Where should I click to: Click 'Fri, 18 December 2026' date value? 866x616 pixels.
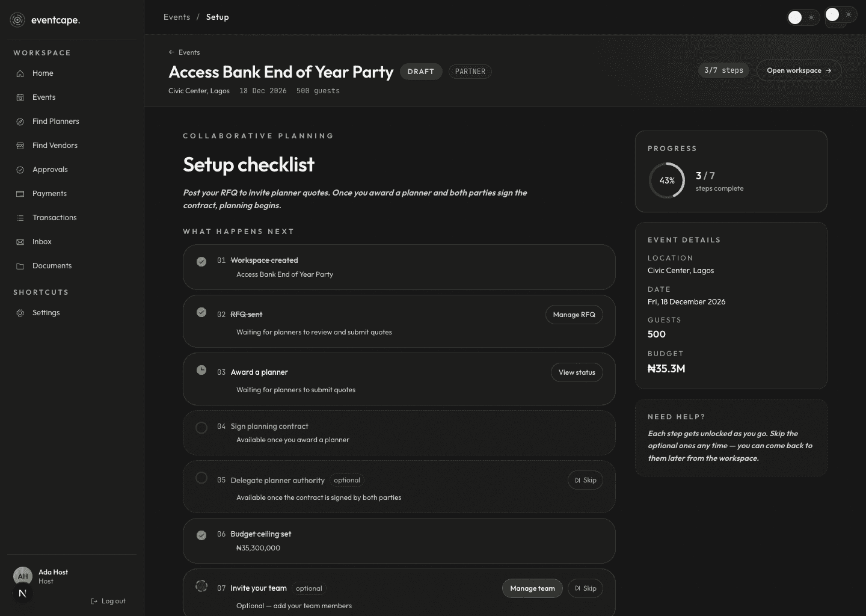(686, 302)
